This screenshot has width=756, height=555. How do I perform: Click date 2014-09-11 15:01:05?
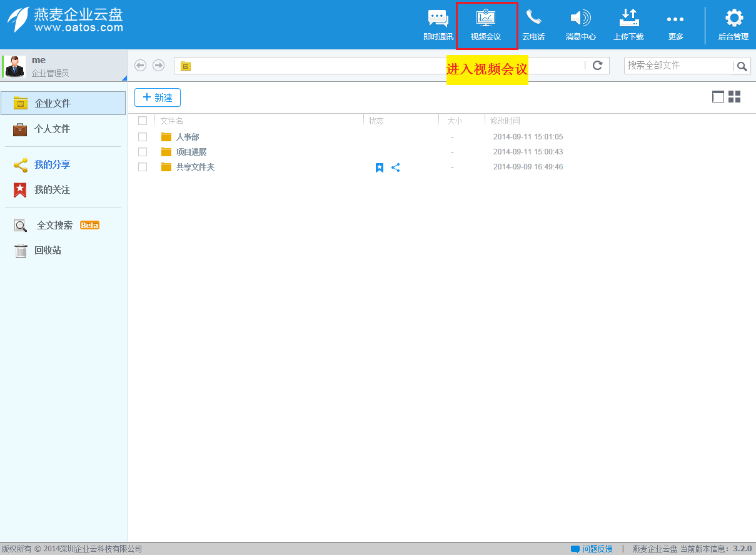[528, 137]
